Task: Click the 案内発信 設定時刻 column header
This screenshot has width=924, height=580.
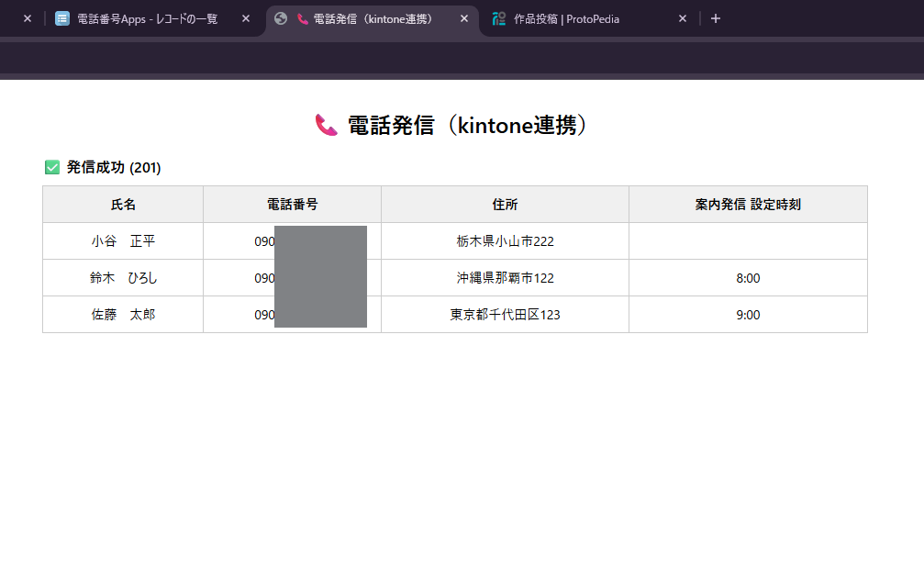Action: (x=748, y=205)
